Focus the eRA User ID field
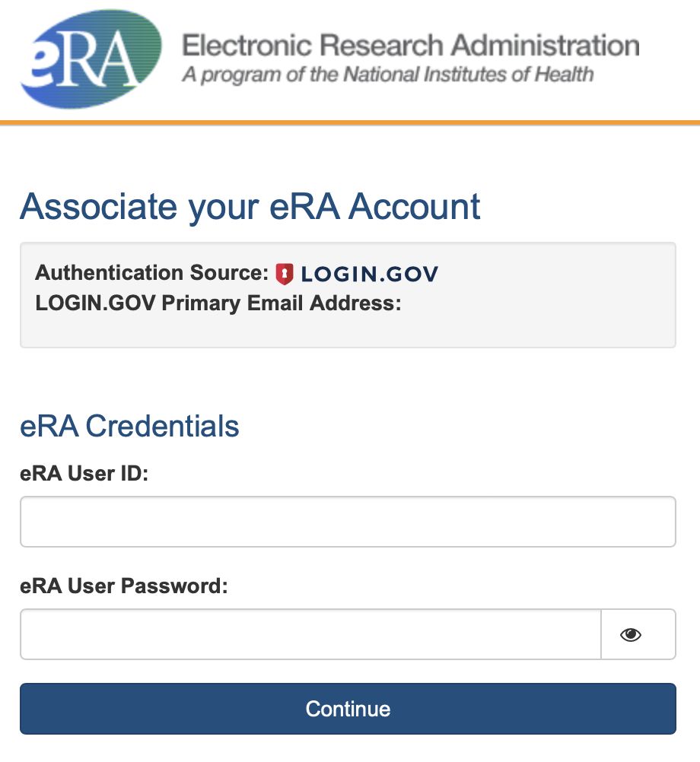This screenshot has width=700, height=762. click(348, 522)
